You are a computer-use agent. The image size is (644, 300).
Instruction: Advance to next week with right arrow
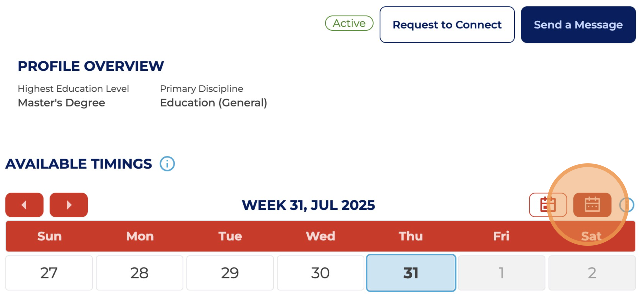tap(69, 205)
